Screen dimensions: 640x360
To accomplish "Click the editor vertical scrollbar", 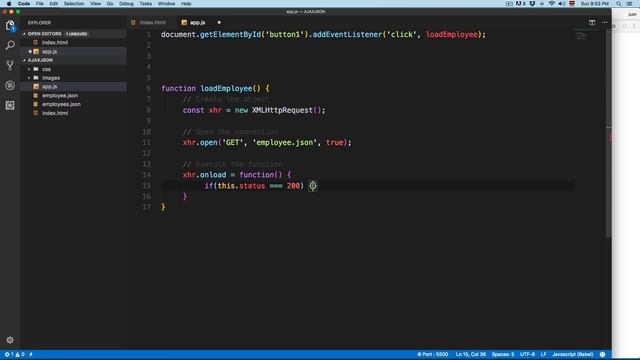I will tap(609, 133).
